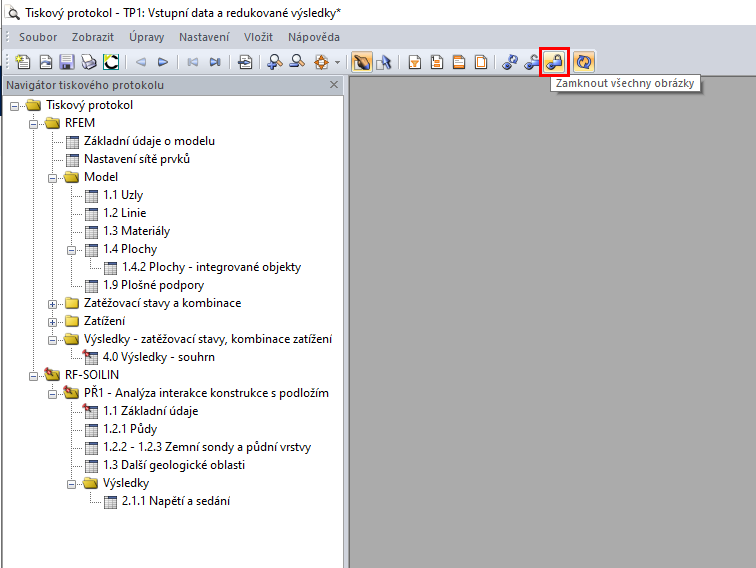Go to previous page with left arrow

click(141, 62)
